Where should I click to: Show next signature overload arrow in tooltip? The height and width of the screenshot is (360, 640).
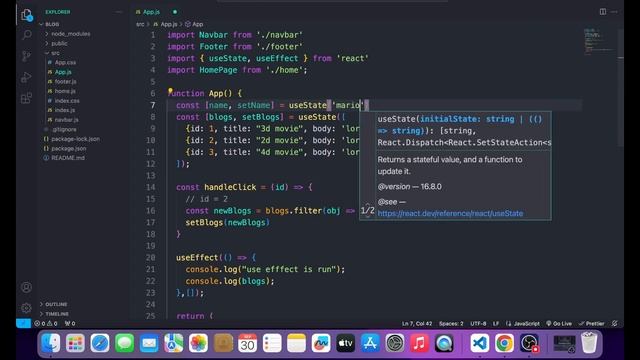click(367, 217)
